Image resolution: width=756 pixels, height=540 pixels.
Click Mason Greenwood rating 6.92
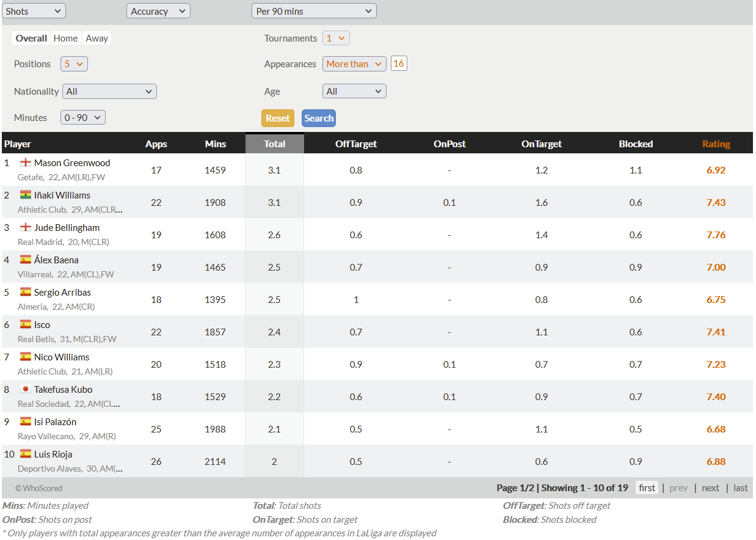(x=716, y=170)
